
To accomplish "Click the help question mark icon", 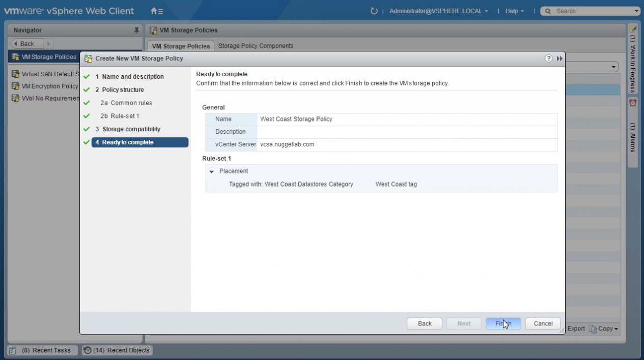I will click(548, 58).
